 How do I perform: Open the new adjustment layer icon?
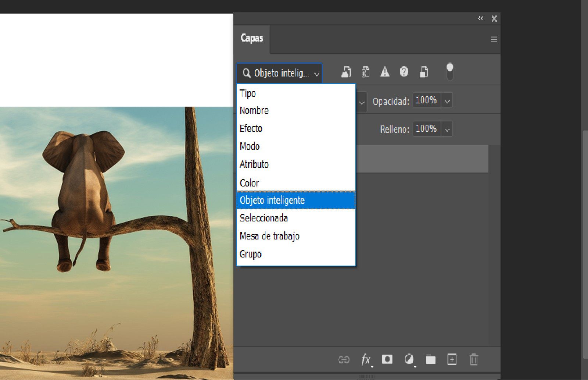(x=409, y=360)
